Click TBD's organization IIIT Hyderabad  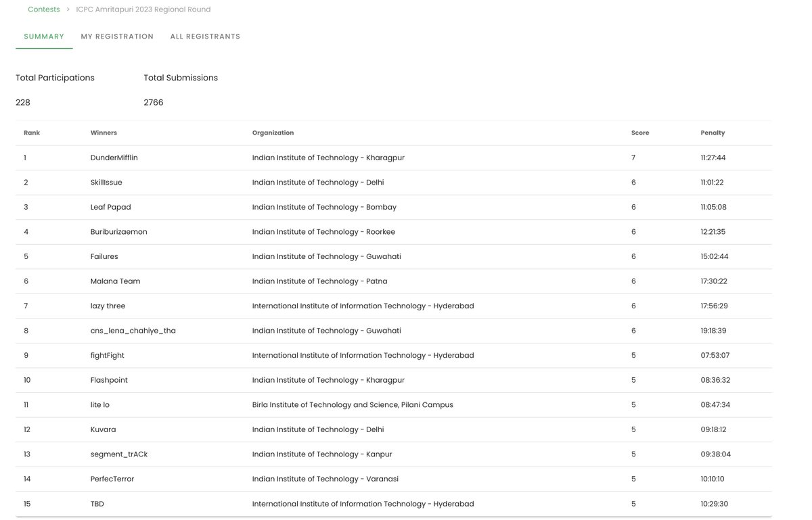point(363,504)
